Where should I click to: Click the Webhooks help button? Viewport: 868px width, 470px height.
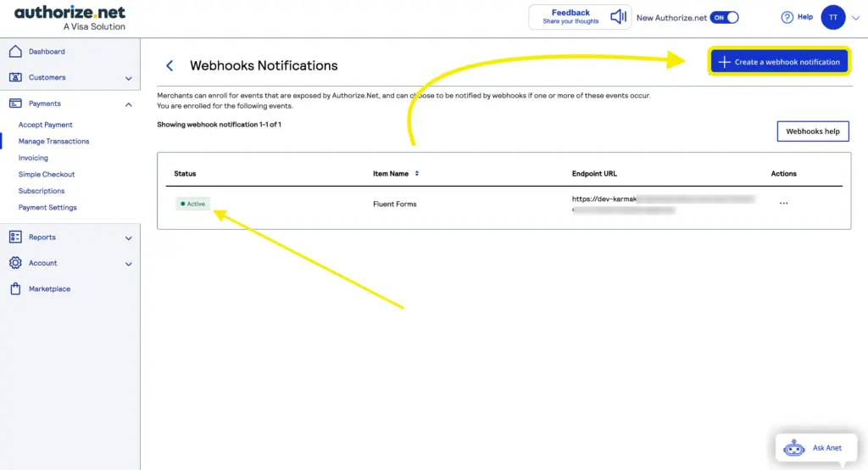(813, 131)
